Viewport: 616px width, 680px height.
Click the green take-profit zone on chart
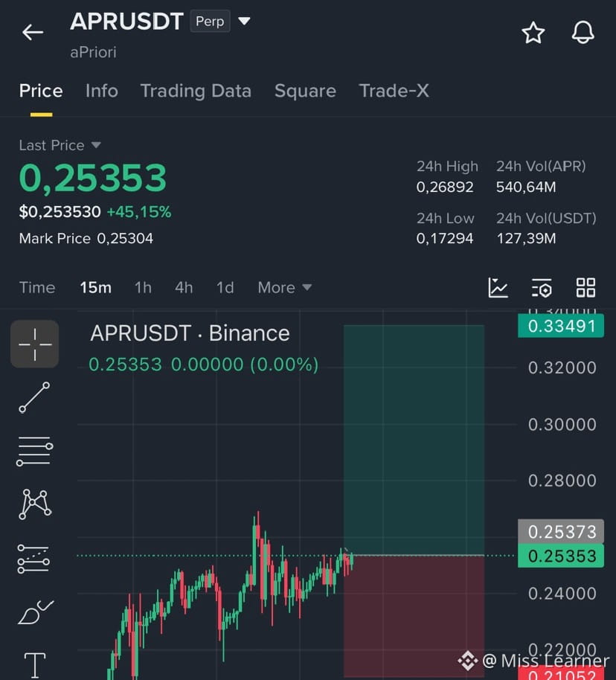[x=414, y=440]
